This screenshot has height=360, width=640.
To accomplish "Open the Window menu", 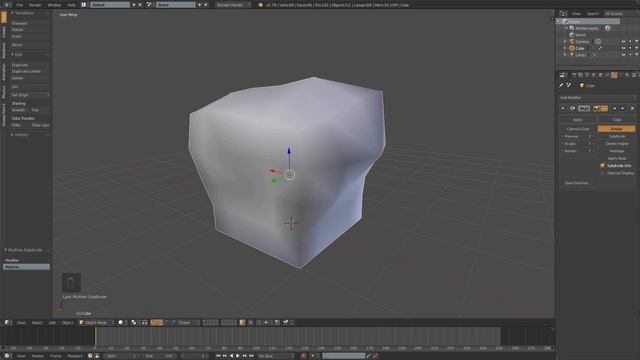I will coord(54,5).
